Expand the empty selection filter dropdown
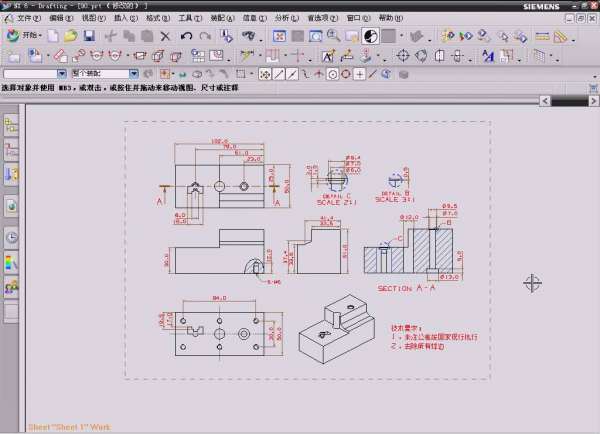This screenshot has height=434, width=600. coord(62,74)
